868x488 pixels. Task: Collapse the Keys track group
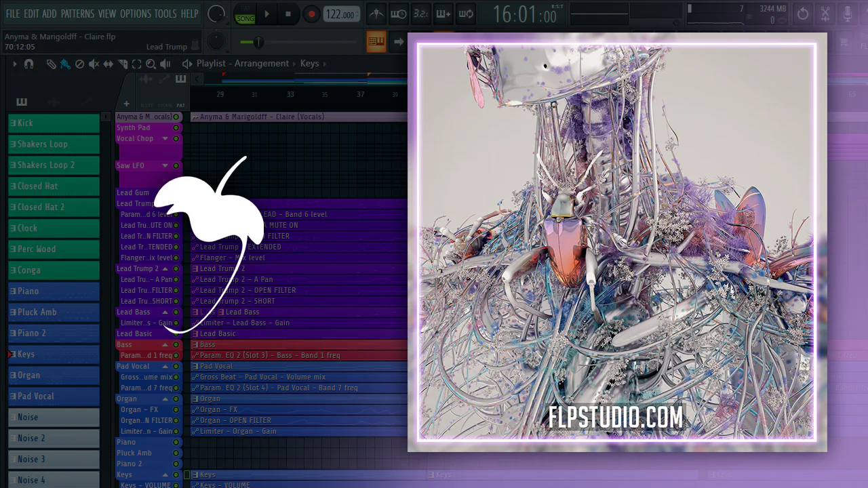165,474
